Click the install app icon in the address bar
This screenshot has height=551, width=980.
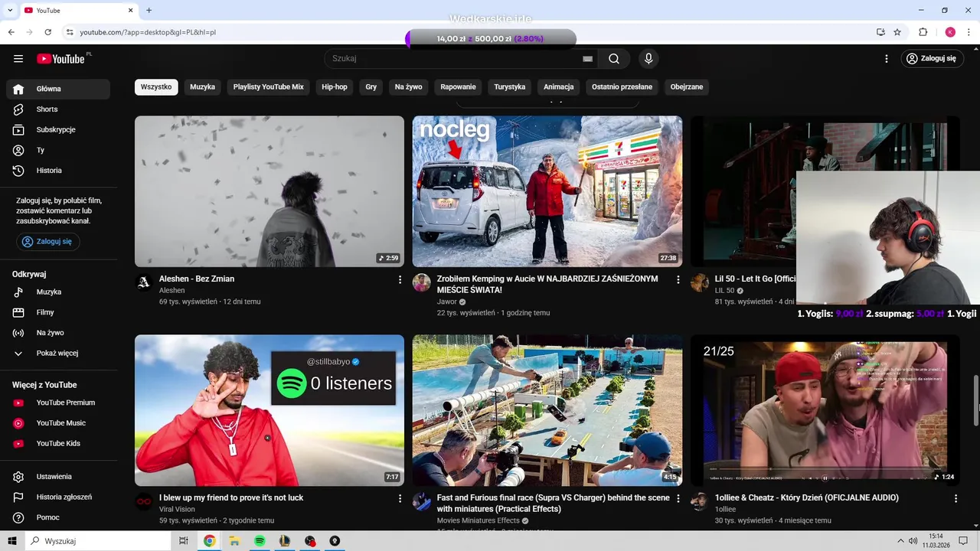coord(880,32)
